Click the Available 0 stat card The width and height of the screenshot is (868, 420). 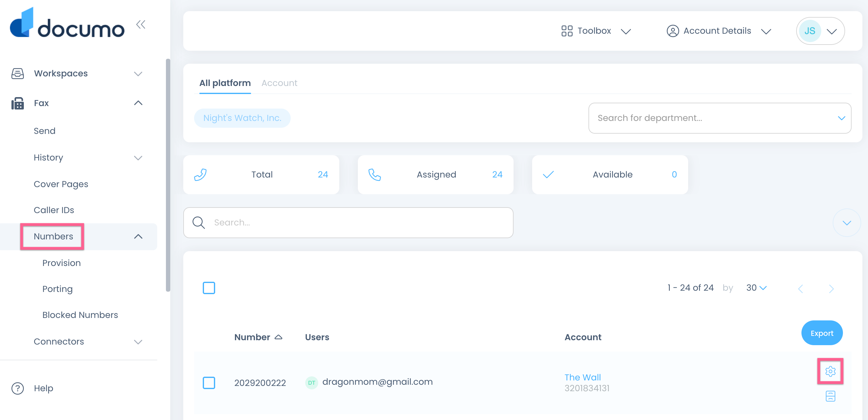coord(610,175)
